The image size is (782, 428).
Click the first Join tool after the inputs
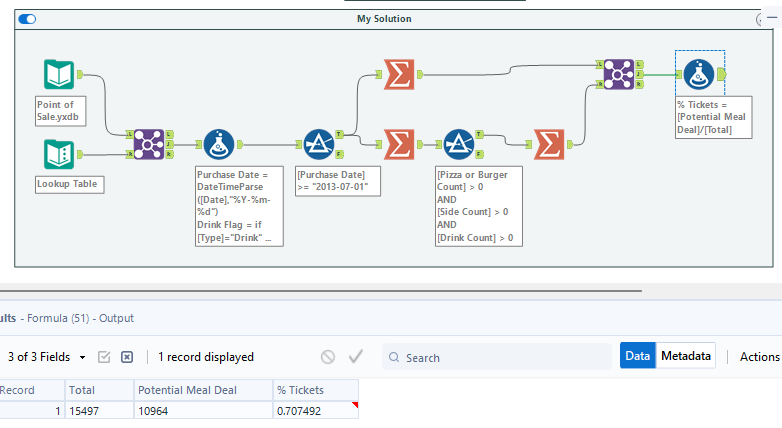tap(150, 145)
